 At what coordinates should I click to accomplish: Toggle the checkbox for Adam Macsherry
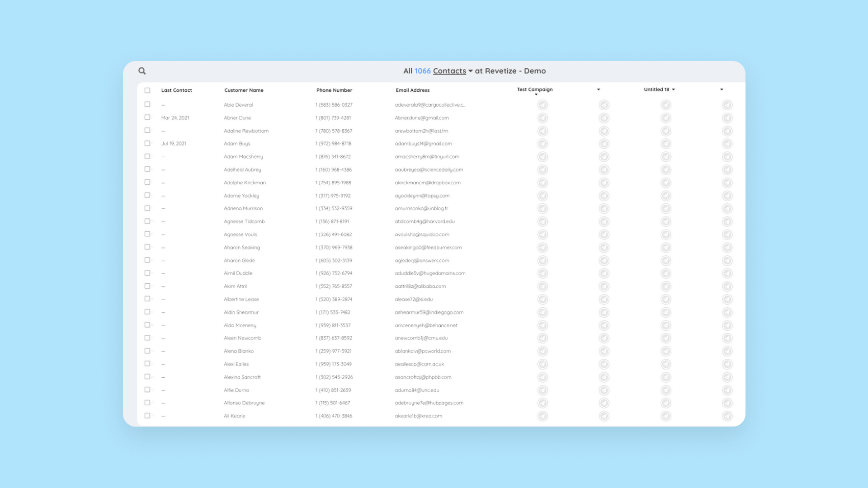point(147,156)
